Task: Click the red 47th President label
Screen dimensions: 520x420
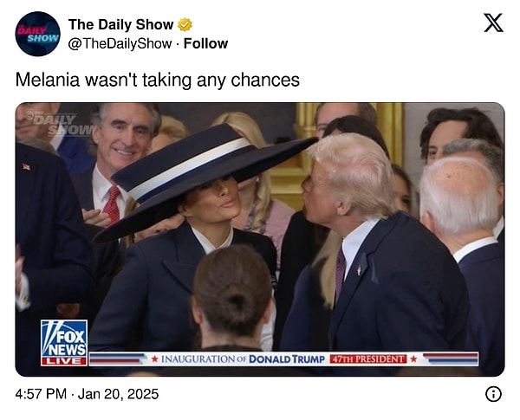Action: (368, 359)
